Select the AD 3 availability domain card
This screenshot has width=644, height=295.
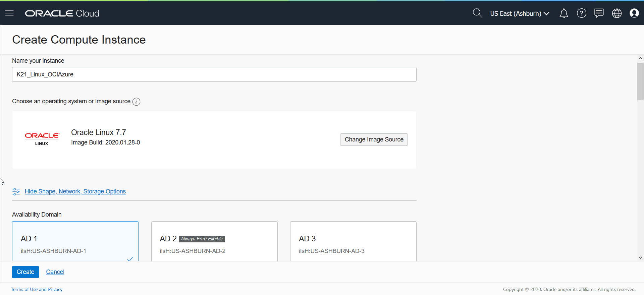(353, 241)
